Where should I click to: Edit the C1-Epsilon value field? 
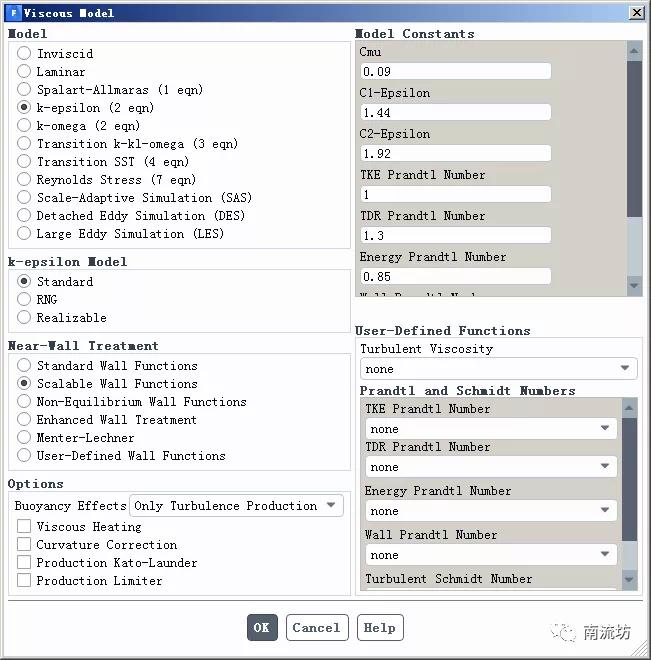[x=456, y=112]
